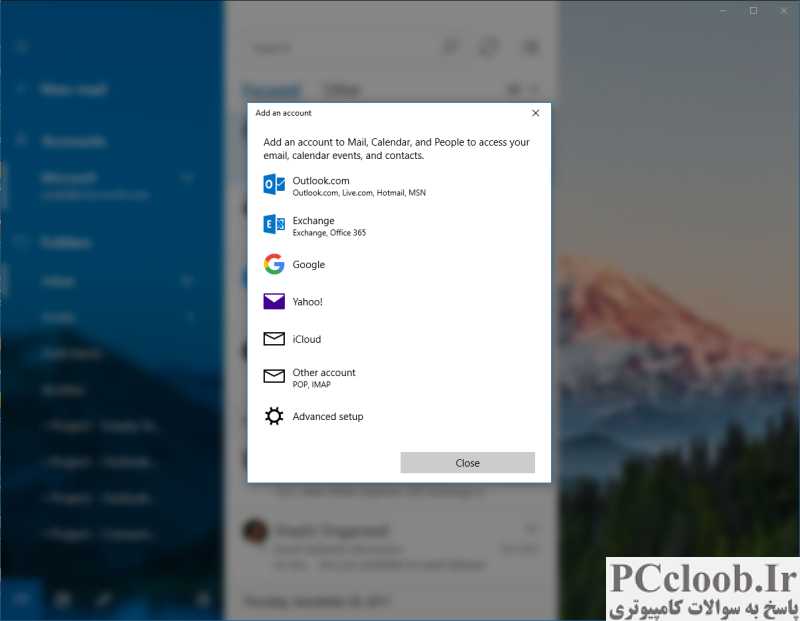Select the Exchange account icon
The width and height of the screenshot is (800, 621).
pyautogui.click(x=274, y=224)
